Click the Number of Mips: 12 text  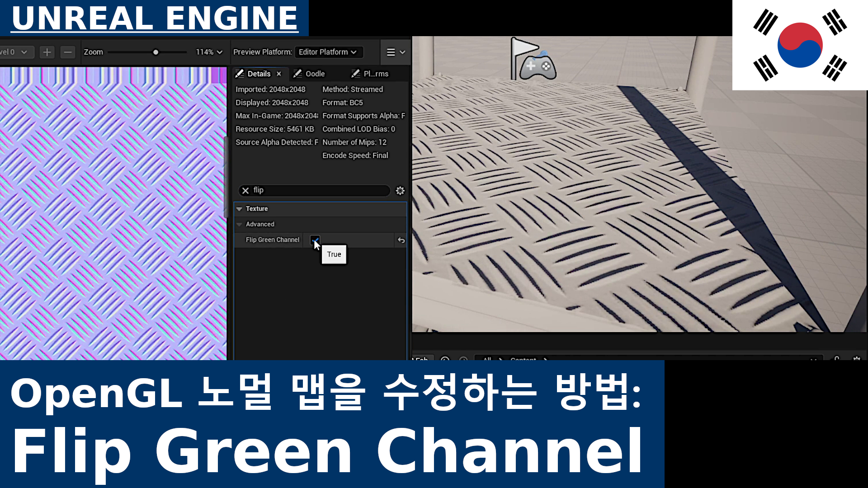[354, 142]
